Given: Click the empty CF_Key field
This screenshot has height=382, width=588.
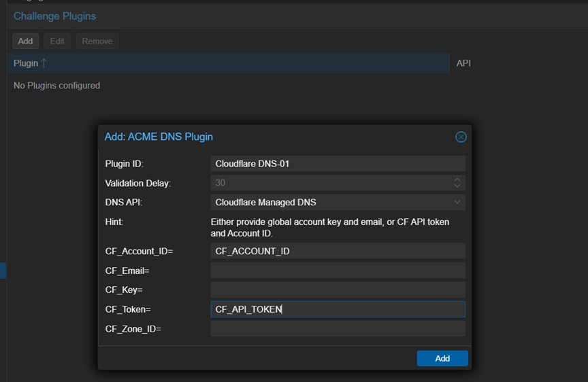Looking at the screenshot, I should point(338,290).
